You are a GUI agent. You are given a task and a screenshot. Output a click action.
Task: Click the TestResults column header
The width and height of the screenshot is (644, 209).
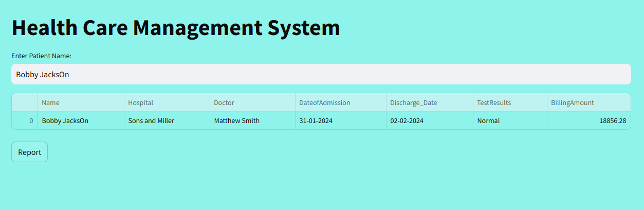point(510,102)
